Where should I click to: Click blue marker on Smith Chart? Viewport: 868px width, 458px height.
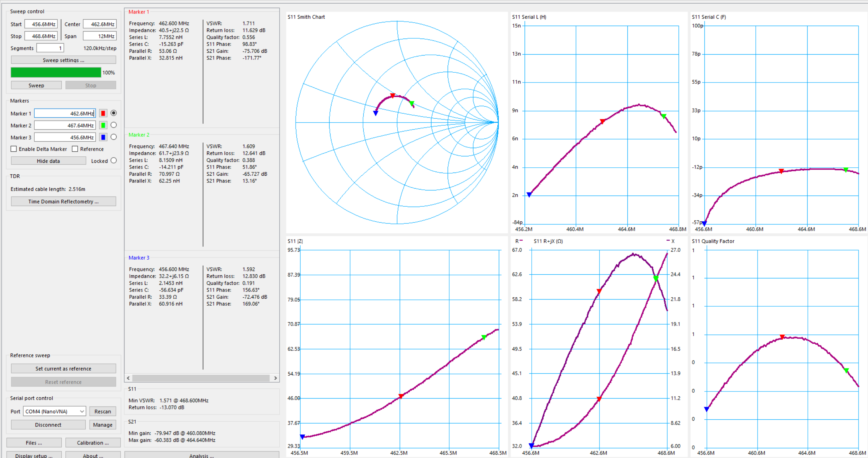tap(376, 113)
